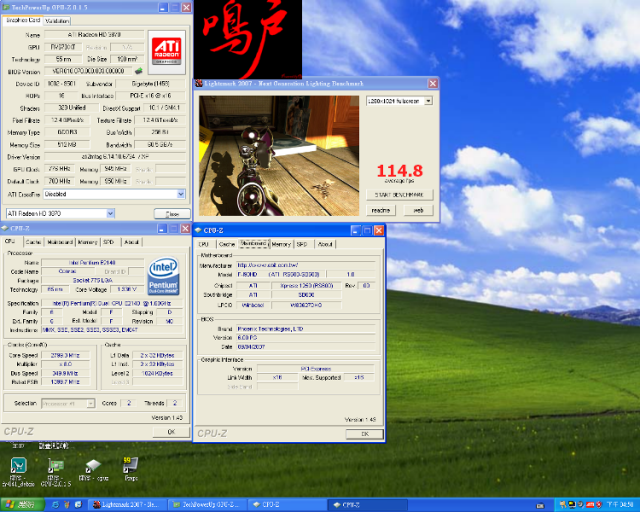Switch to CPU tab in the CPU-Z Mainboard window
Viewport: 640px width, 512px height.
pos(204,244)
